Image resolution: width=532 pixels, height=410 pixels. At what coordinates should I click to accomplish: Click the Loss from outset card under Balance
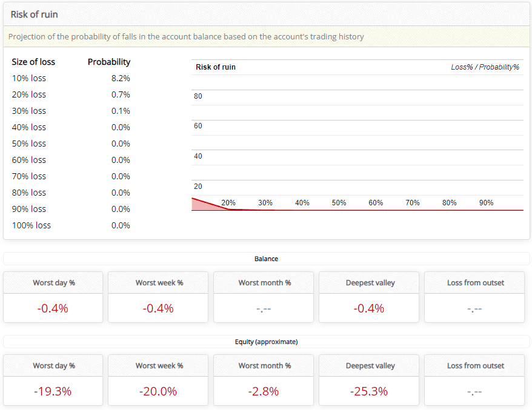pyautogui.click(x=474, y=297)
